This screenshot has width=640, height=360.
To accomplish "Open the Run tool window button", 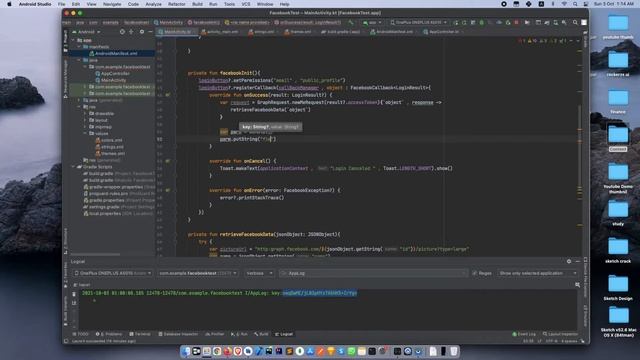I will [239, 334].
